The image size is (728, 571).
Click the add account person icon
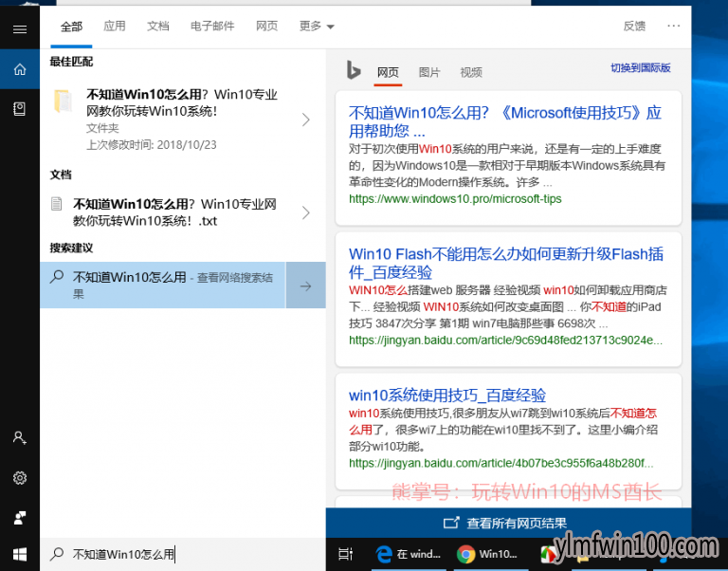20,437
